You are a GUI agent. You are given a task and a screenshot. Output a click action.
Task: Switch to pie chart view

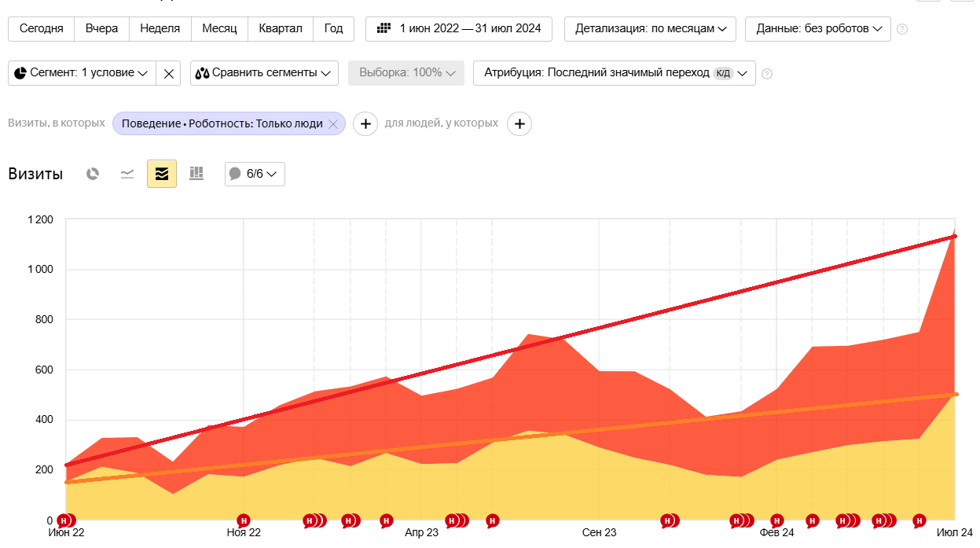pyautogui.click(x=93, y=174)
